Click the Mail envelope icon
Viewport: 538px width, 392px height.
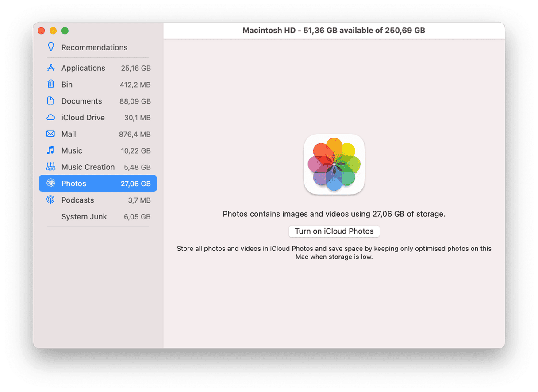pos(51,134)
